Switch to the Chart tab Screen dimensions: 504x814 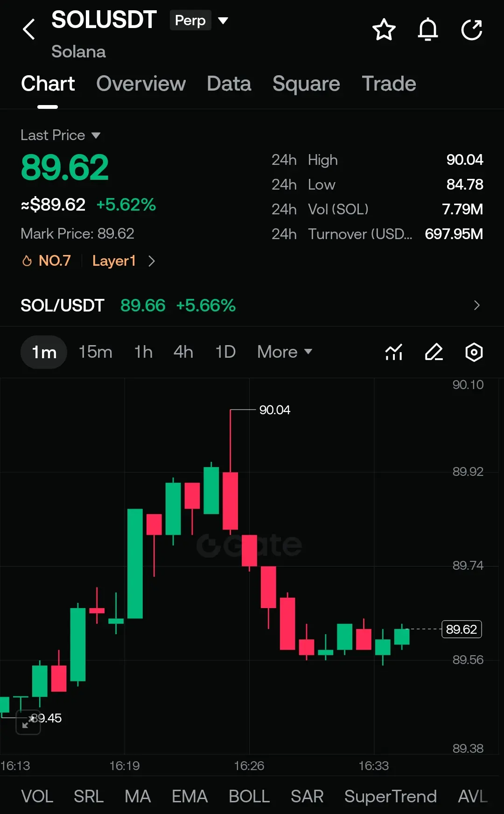(x=48, y=84)
